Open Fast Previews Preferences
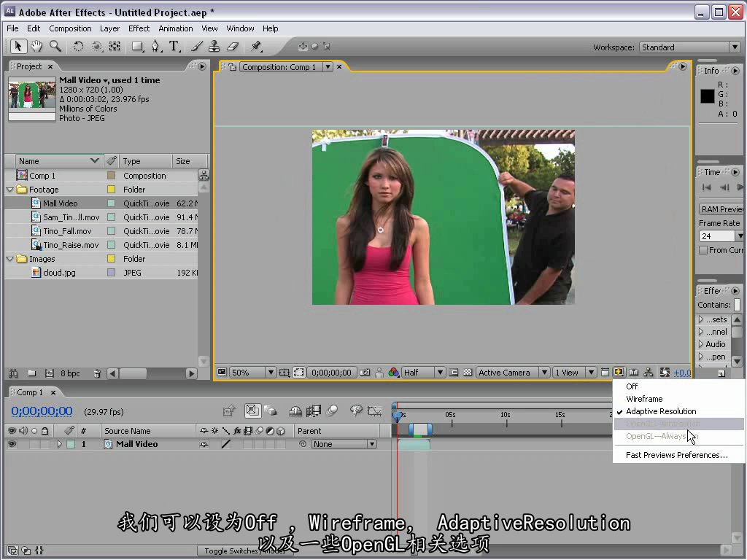 (x=676, y=455)
